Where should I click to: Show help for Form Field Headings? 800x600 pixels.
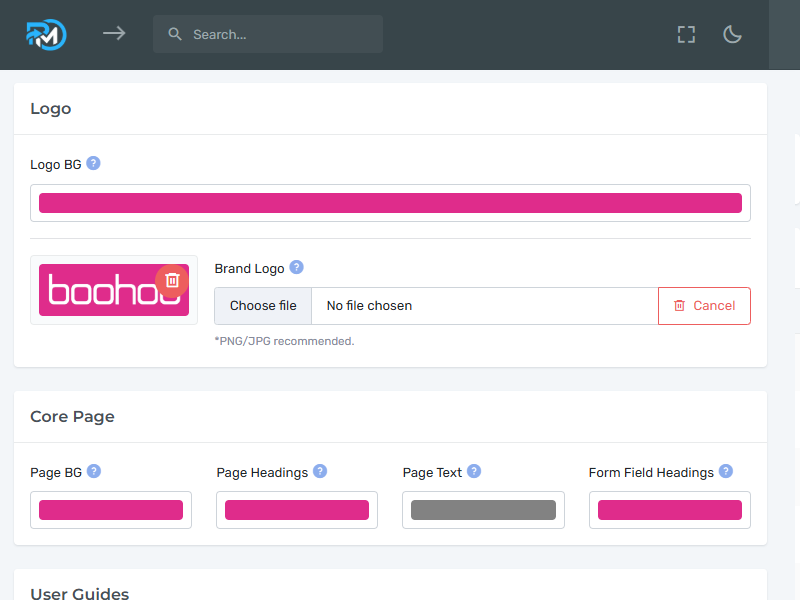726,472
